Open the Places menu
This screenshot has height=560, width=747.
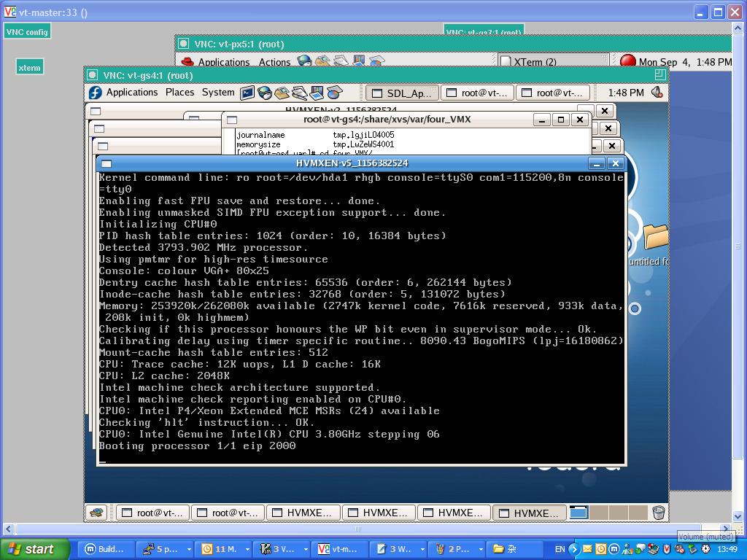point(179,93)
